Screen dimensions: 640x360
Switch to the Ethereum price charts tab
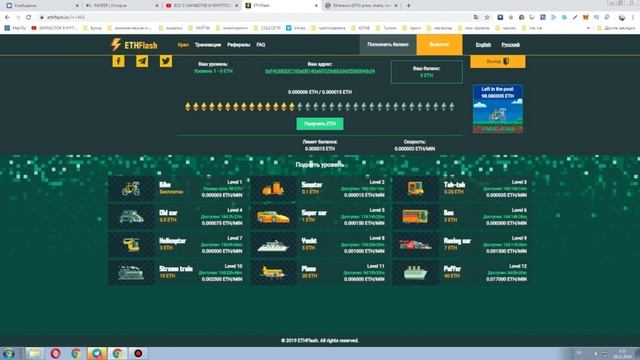point(361,6)
